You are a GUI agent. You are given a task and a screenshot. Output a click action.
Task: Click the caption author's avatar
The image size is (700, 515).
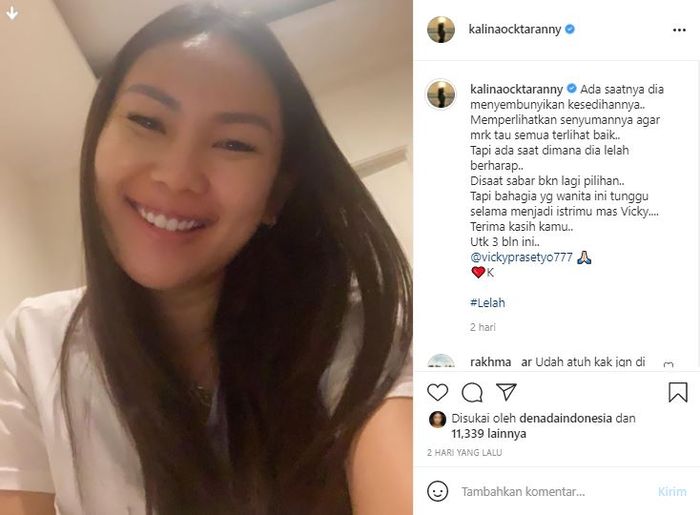[441, 94]
